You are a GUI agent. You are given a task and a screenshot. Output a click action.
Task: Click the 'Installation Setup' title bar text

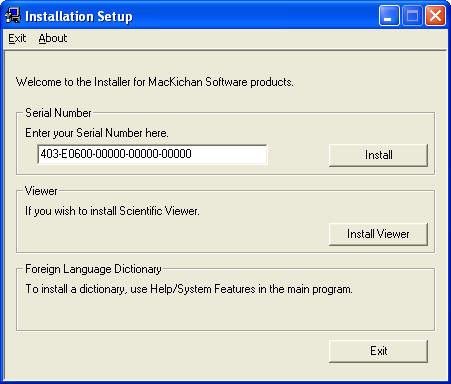click(x=79, y=16)
